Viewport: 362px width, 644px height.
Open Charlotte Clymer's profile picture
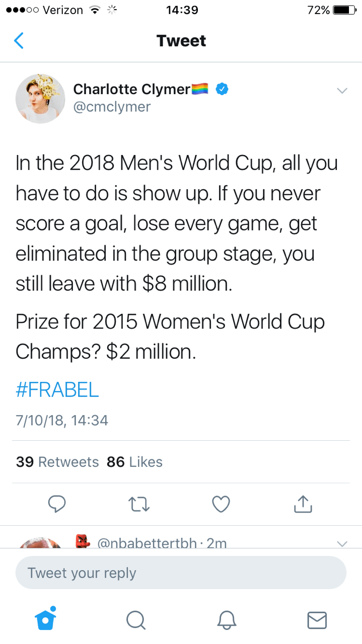[x=40, y=99]
